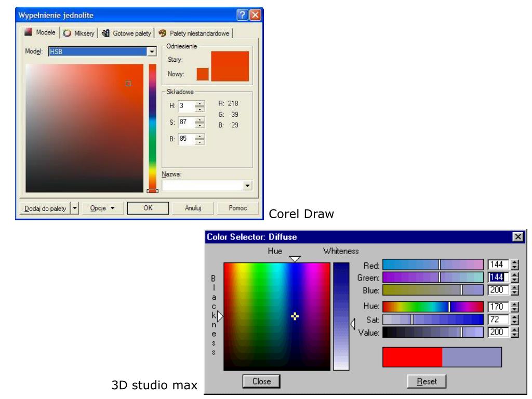This screenshot has width=532, height=399.
Task: Click Dodaj do palety button
Action: click(x=45, y=208)
